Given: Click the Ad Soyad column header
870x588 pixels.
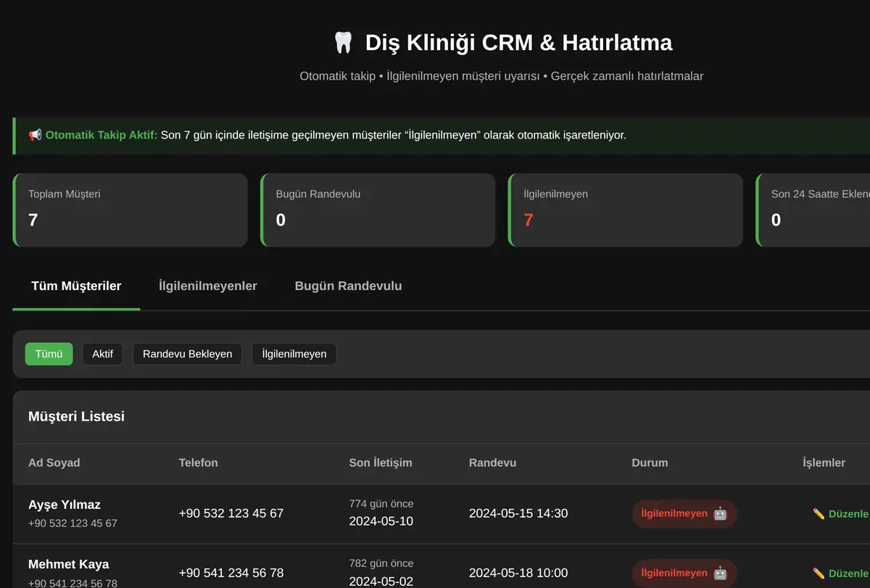Looking at the screenshot, I should coord(54,463).
